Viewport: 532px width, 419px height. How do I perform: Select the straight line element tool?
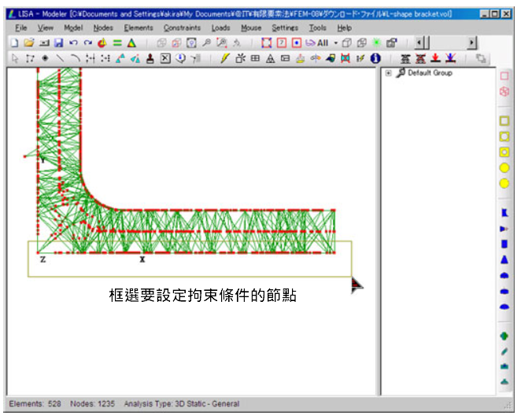(60, 59)
